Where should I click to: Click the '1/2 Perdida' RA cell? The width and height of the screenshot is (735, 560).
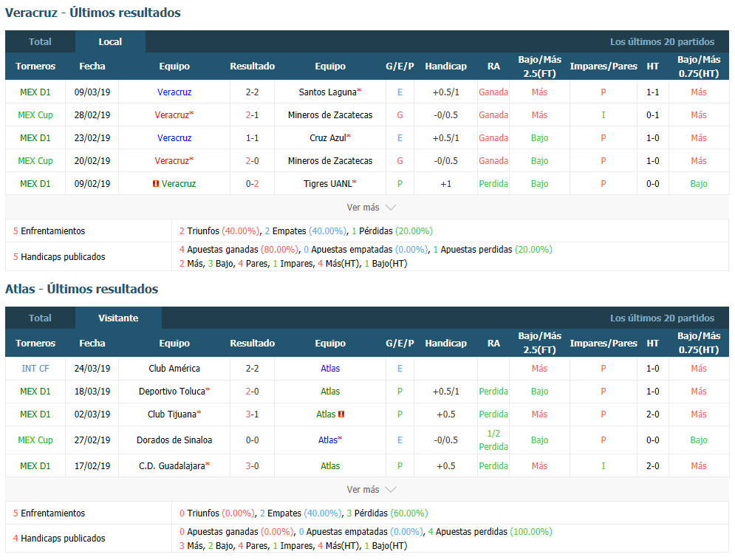coord(493,440)
